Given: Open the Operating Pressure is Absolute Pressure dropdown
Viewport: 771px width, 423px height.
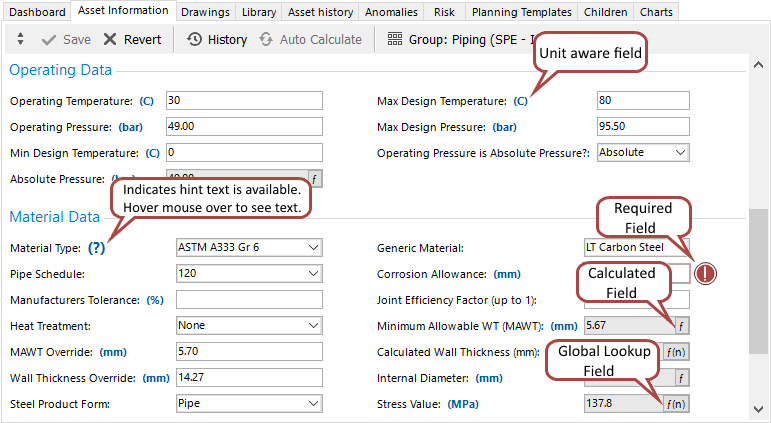Looking at the screenshot, I should click(680, 153).
